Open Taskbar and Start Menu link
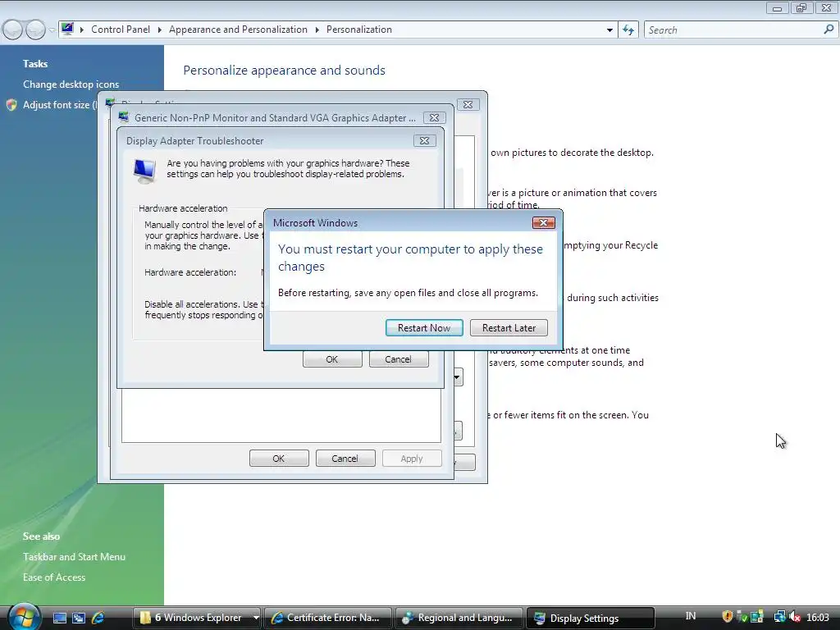 coord(74,557)
